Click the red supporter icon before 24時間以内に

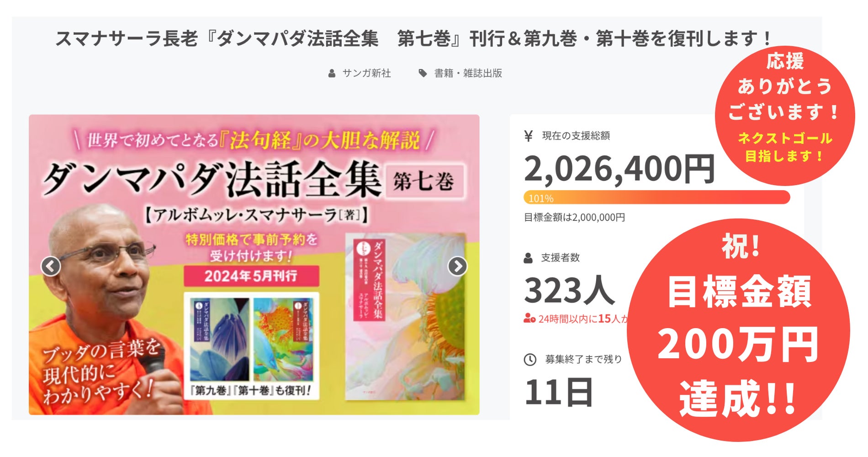pos(529,319)
